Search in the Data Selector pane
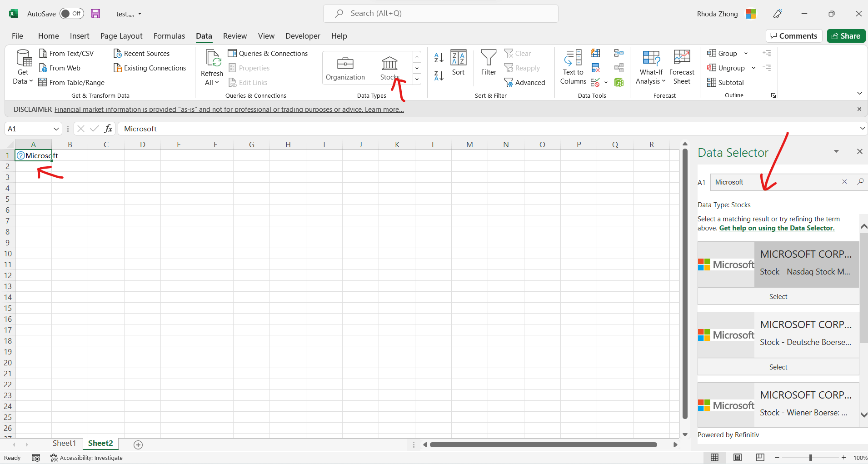The width and height of the screenshot is (868, 464). point(860,182)
